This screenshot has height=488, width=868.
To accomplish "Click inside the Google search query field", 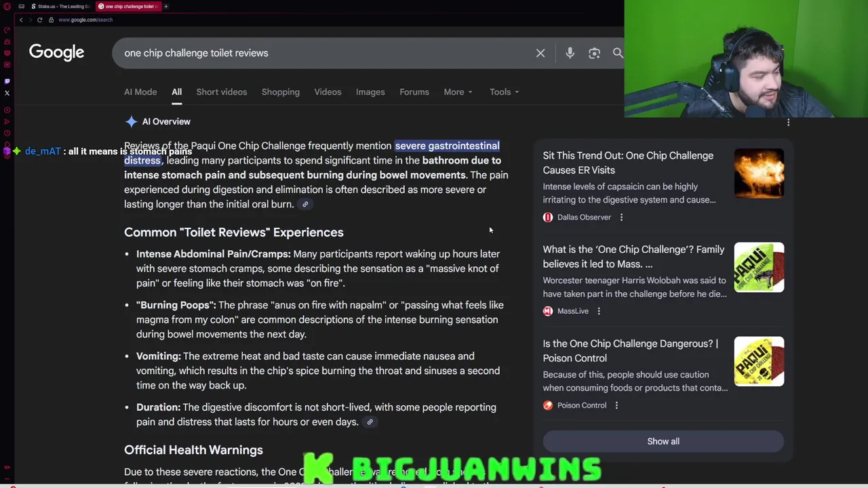I will [325, 53].
